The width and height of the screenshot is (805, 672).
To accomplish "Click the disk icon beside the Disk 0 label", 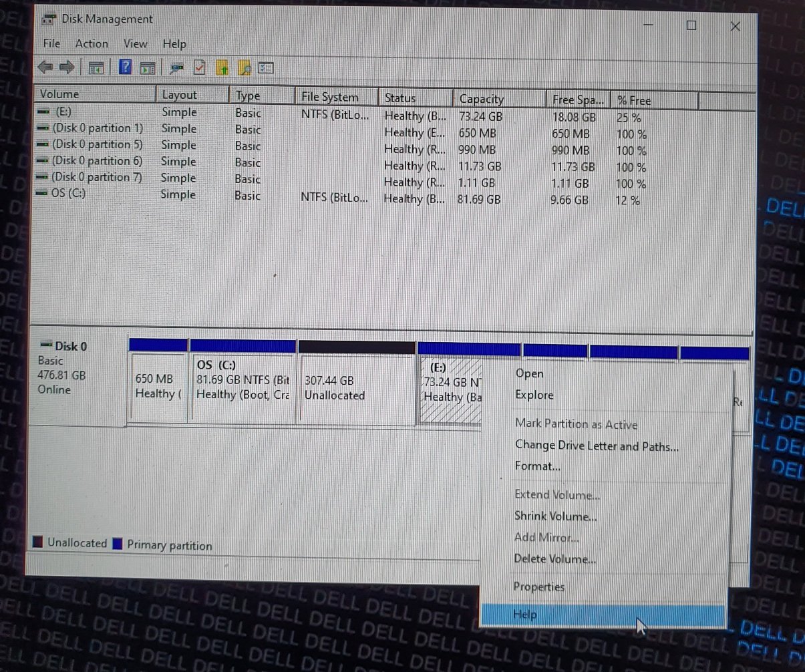I will point(46,345).
